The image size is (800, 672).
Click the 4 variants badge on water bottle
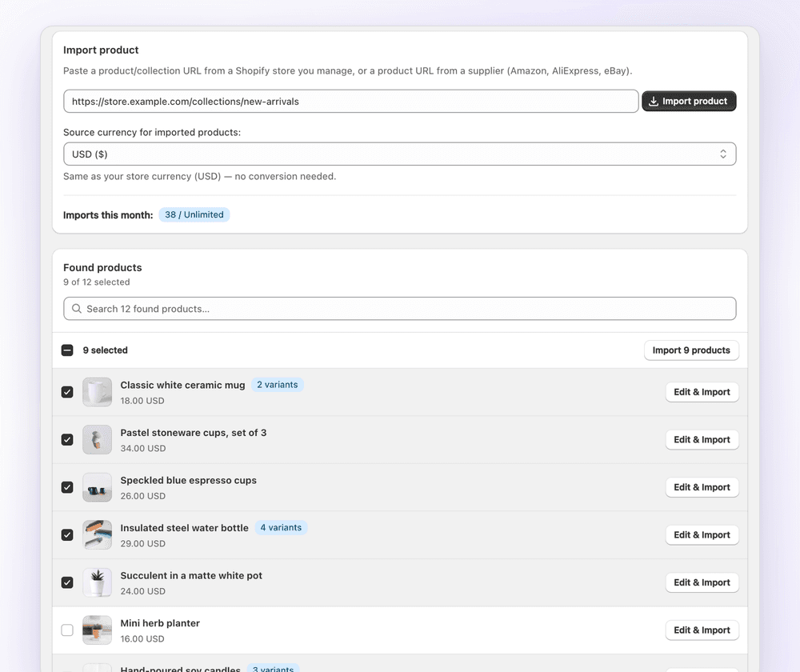click(x=281, y=527)
